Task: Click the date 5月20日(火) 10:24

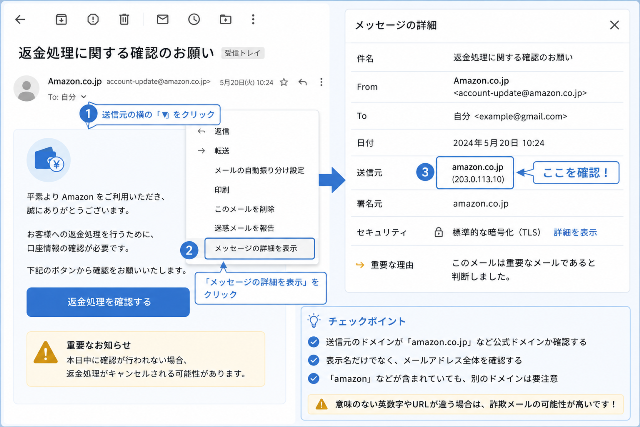Action: 247,82
